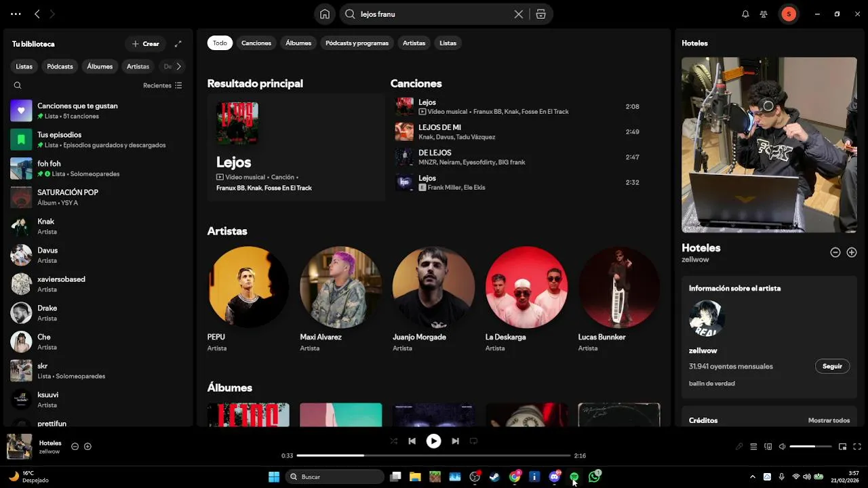Click the search field containing lejos franu
Screen dimensions: 868x488
434,14
